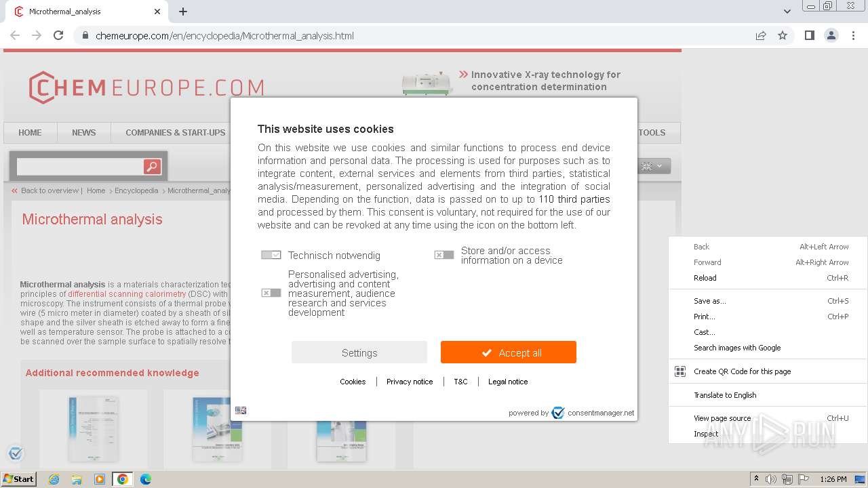Viewport: 868px width, 488px height.
Task: Open Microsoft Edge from the taskbar
Action: click(146, 479)
